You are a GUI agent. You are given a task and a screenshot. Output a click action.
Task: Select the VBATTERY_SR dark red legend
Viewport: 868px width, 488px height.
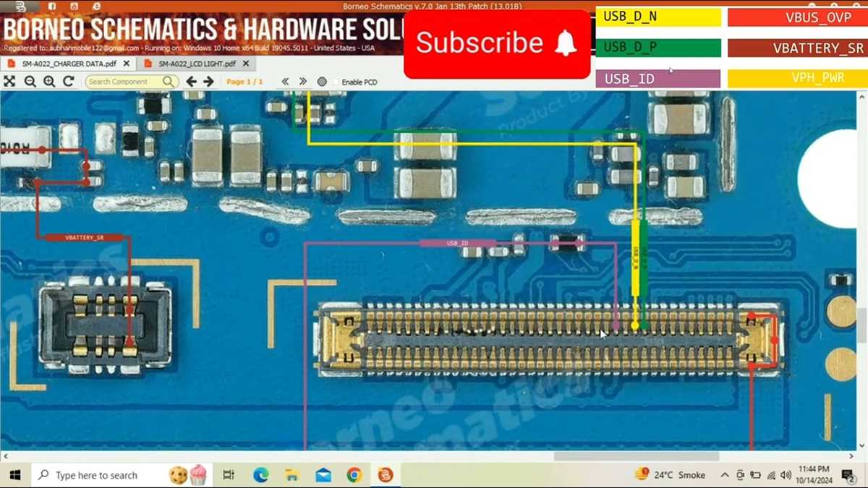coord(798,48)
